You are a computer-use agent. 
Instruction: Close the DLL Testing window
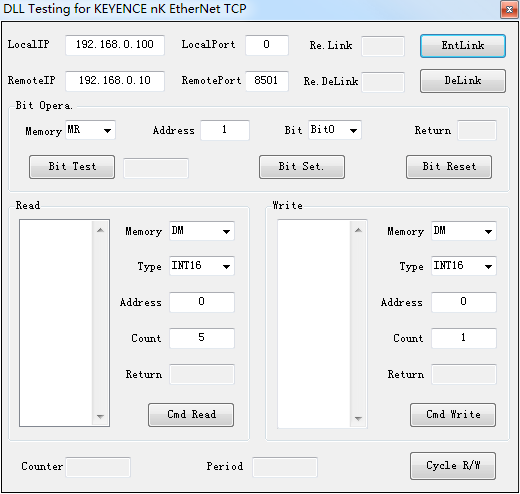[509, 10]
